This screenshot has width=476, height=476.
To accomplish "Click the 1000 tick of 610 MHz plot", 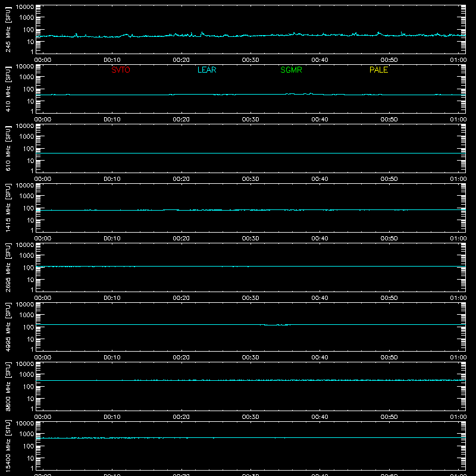I will click(27, 137).
